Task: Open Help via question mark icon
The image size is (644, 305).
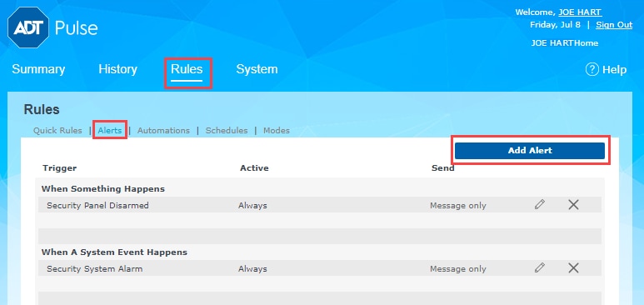Action: coord(592,69)
